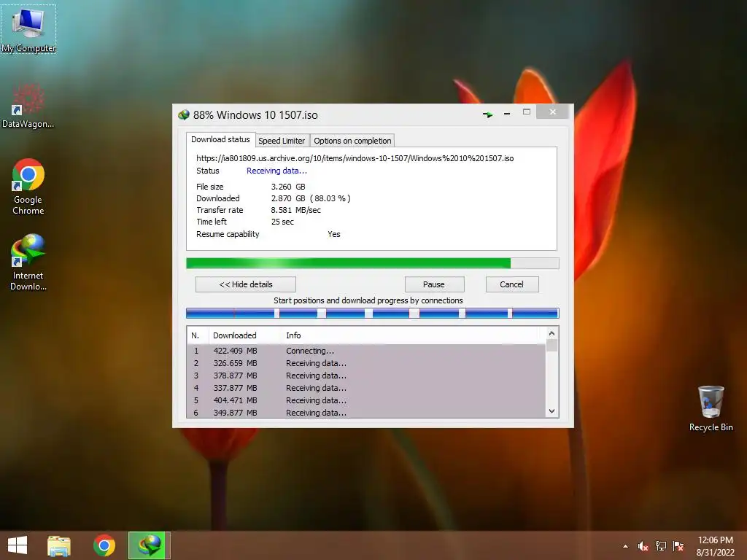Open the Recycle Bin
Viewport: 747px width, 560px height.
coord(711,408)
